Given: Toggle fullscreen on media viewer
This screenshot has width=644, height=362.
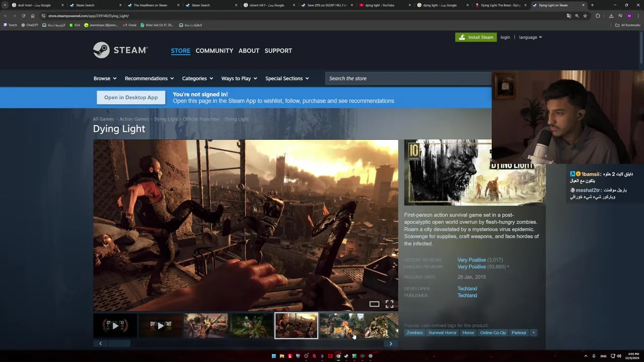Looking at the screenshot, I should click(x=389, y=304).
